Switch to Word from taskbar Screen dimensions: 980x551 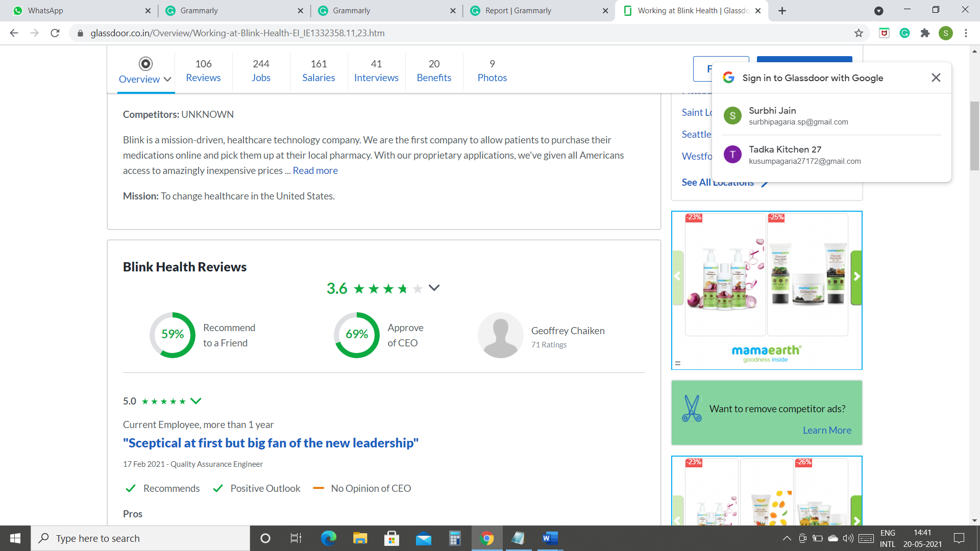pos(550,538)
